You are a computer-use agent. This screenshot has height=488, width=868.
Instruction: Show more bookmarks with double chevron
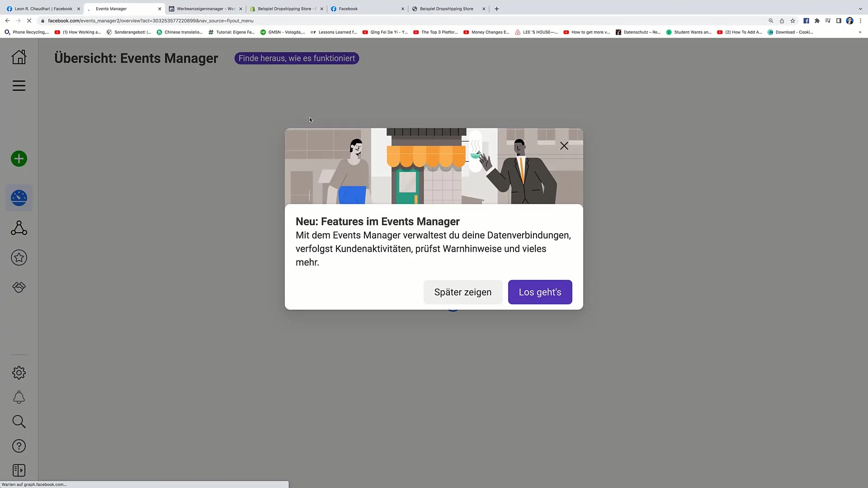(x=860, y=32)
